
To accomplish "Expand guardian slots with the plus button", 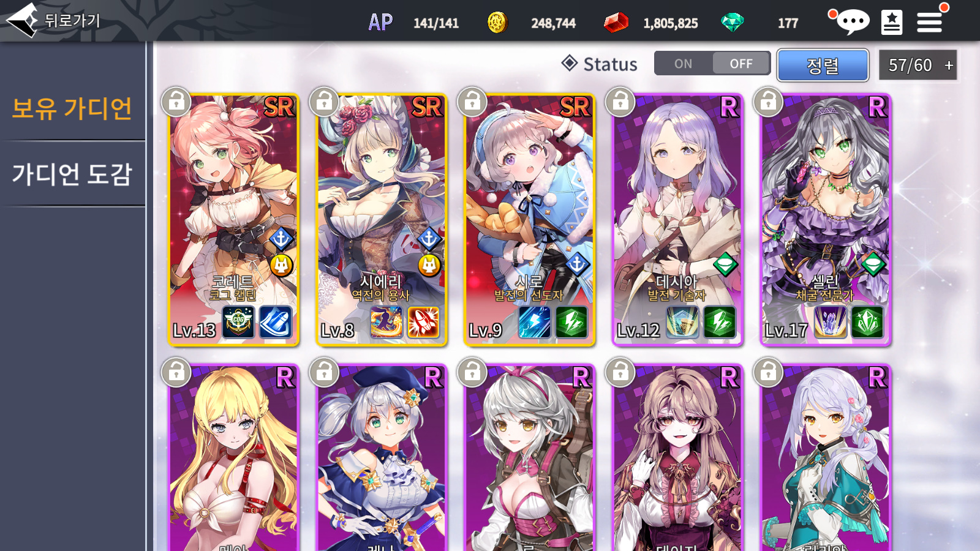I will pyautogui.click(x=949, y=65).
